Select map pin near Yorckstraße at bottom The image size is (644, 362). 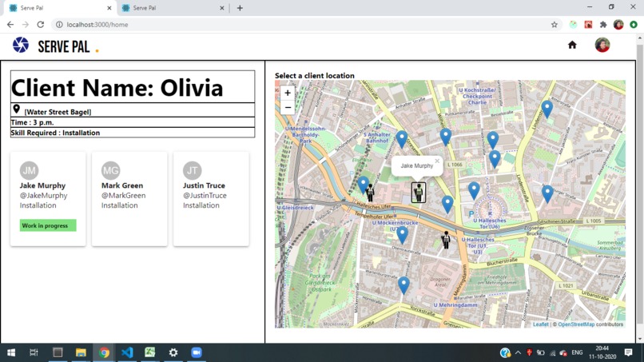403,285
